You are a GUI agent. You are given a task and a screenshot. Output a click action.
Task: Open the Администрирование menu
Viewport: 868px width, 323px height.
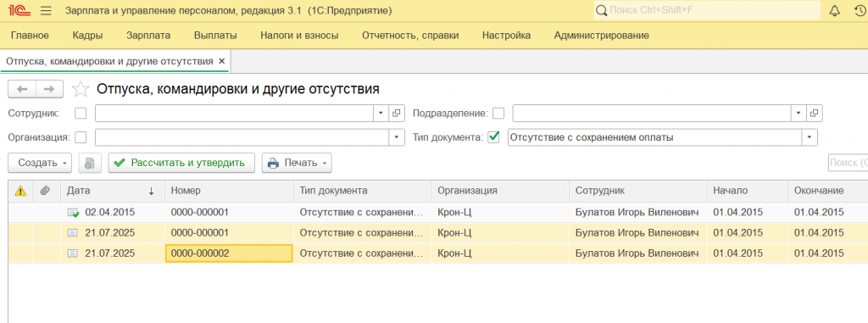(x=602, y=36)
